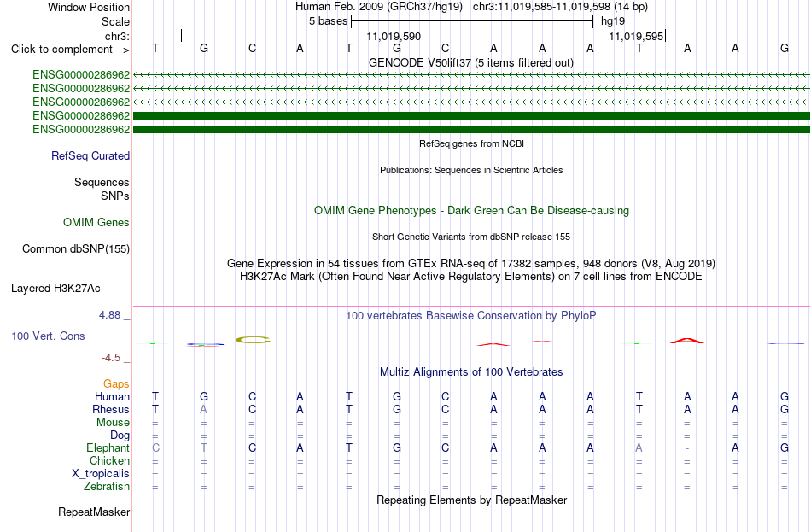This screenshot has height=532, width=811.
Task: Open the H3K27Ac Mark ENCODE track title
Action: [x=470, y=277]
